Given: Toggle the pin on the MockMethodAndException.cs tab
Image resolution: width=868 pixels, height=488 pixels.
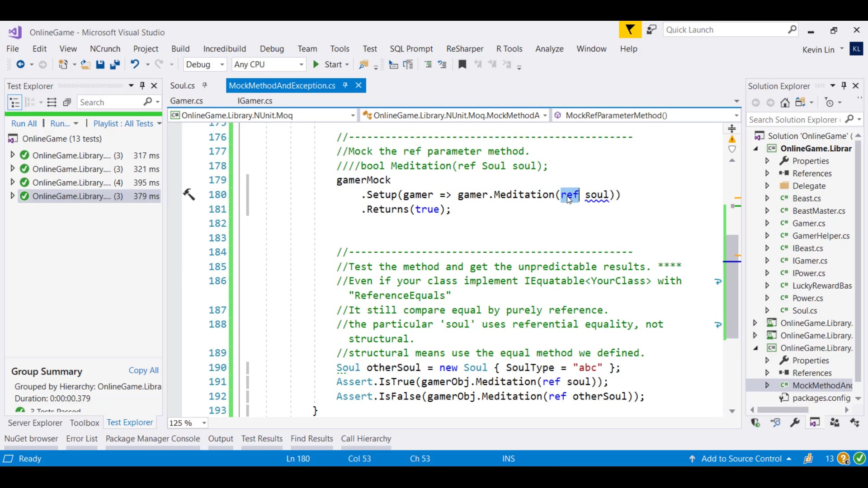Looking at the screenshot, I should tap(345, 85).
